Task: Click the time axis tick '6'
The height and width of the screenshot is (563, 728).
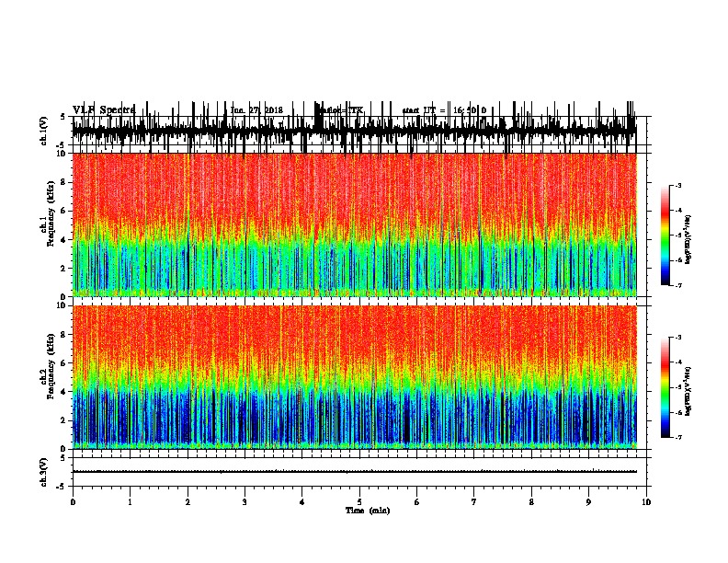Action: click(x=417, y=502)
